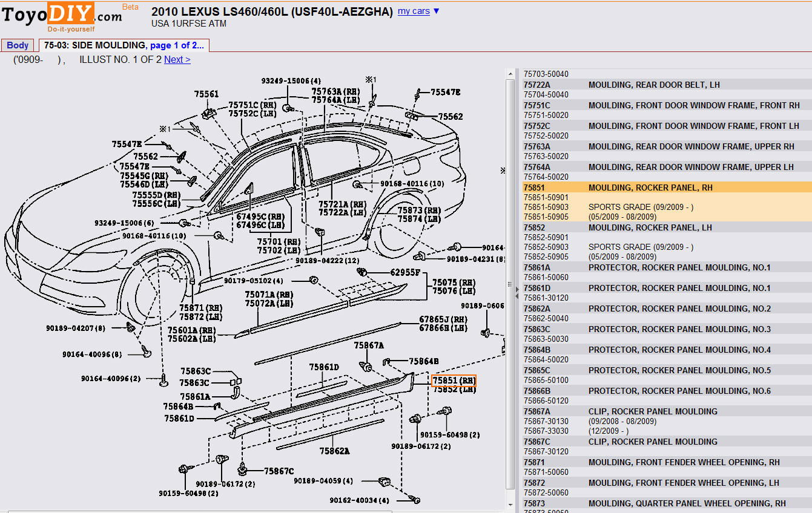Image resolution: width=812 pixels, height=513 pixels.
Task: Select diagram label 90168-40116 (10) near rear door
Action: pyautogui.click(x=412, y=183)
